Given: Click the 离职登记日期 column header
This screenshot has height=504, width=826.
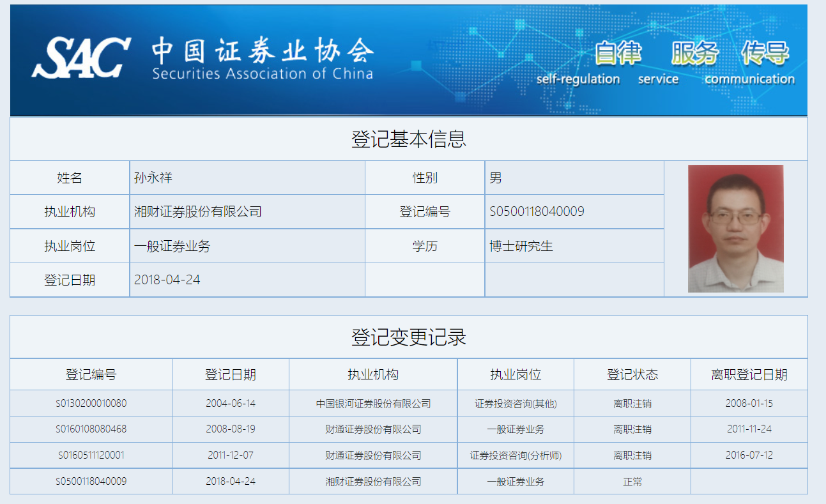Looking at the screenshot, I should [749, 374].
